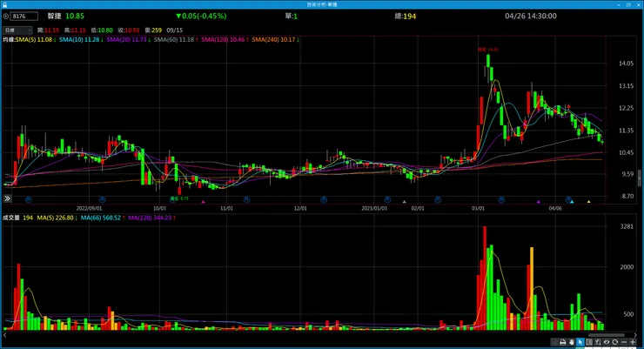
Task: Click the scroll right arrow at bottom
Action: click(x=635, y=335)
